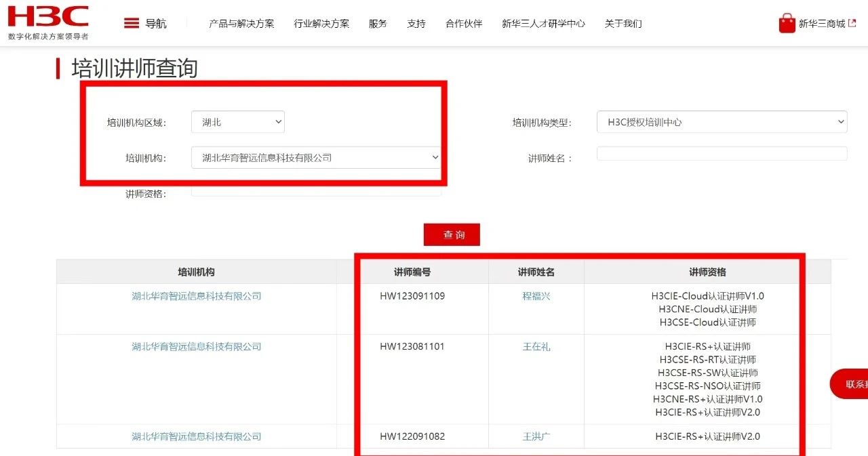Click H3CSE-RS-SW认证讲师 qualification text
868x456 pixels.
(x=708, y=373)
